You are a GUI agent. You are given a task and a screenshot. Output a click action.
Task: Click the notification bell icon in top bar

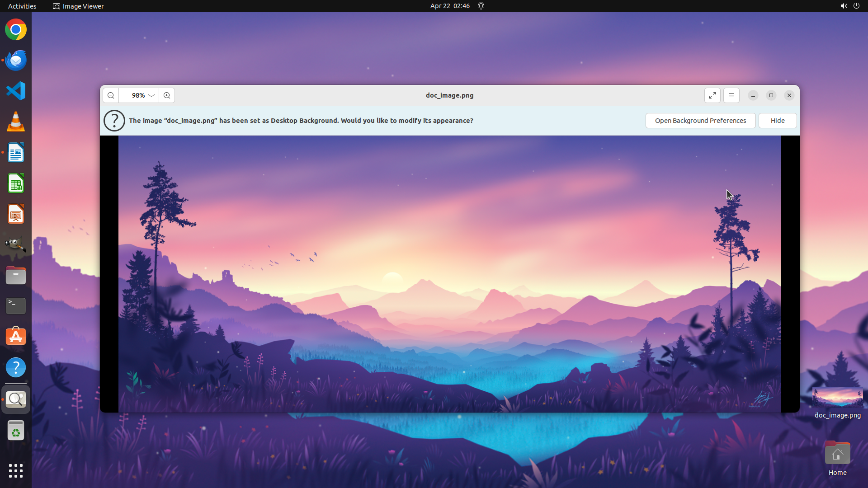(481, 6)
